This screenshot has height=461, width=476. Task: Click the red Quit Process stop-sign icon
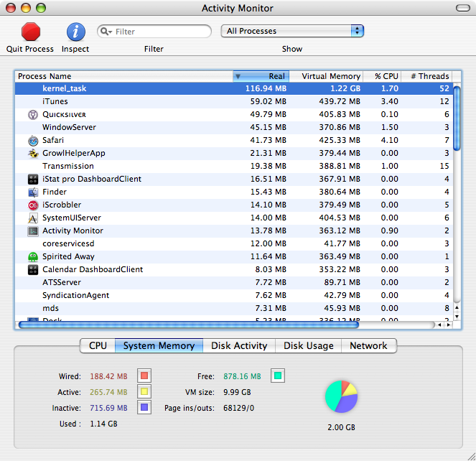tap(31, 32)
